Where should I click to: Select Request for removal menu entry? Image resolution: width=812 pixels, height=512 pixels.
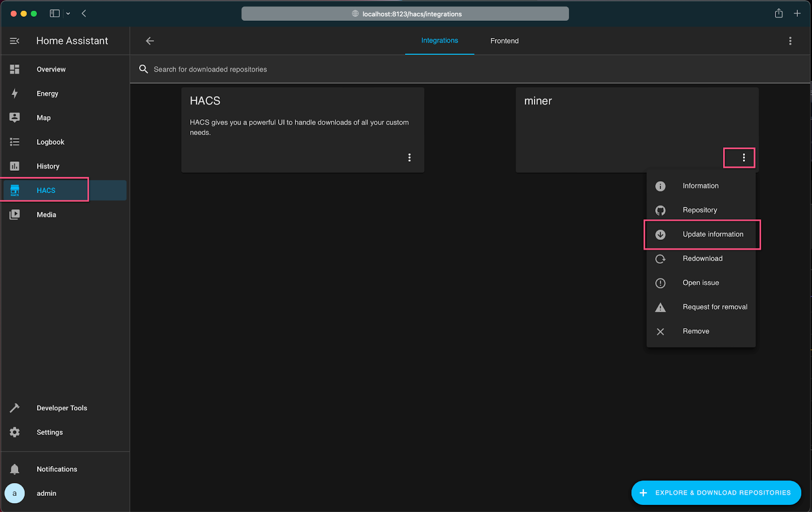(701, 307)
